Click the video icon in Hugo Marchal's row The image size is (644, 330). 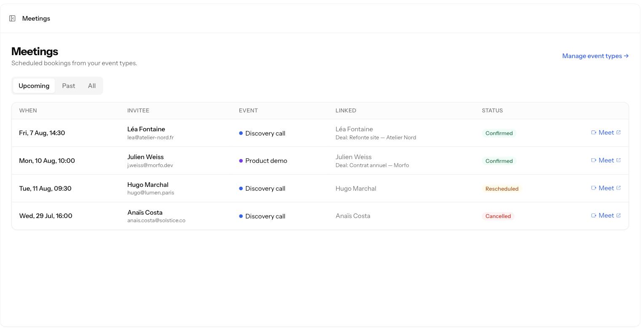pos(594,188)
